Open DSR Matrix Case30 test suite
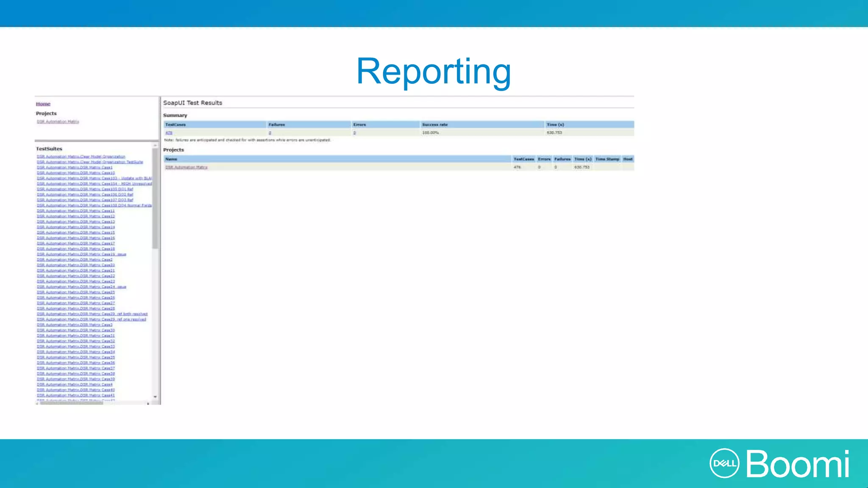 coord(75,330)
